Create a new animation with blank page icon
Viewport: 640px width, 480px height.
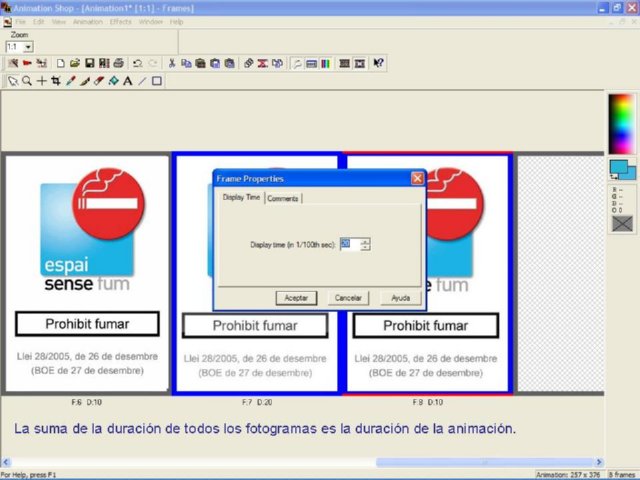61,63
